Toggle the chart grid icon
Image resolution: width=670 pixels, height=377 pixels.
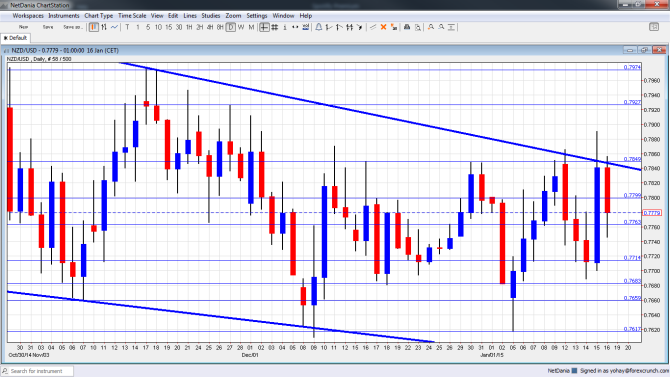274,27
